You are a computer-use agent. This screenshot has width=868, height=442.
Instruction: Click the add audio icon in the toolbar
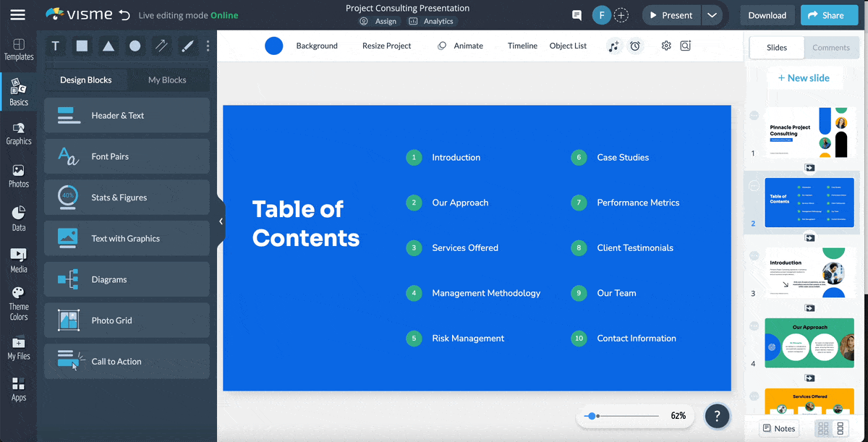(x=613, y=46)
